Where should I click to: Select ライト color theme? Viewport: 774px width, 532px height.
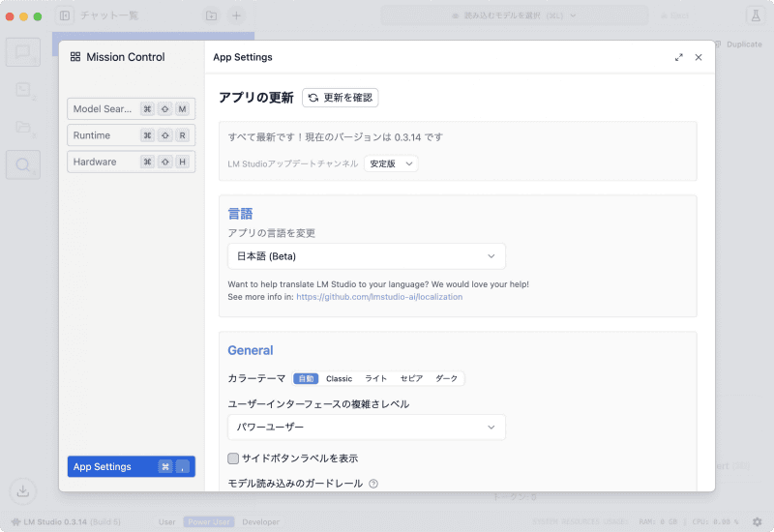point(375,378)
